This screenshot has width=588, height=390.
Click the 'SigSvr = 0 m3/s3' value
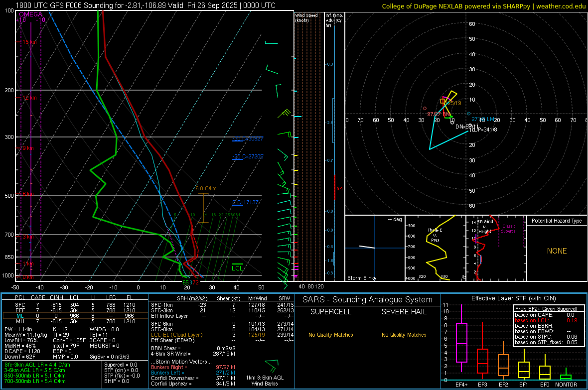[x=110, y=357]
